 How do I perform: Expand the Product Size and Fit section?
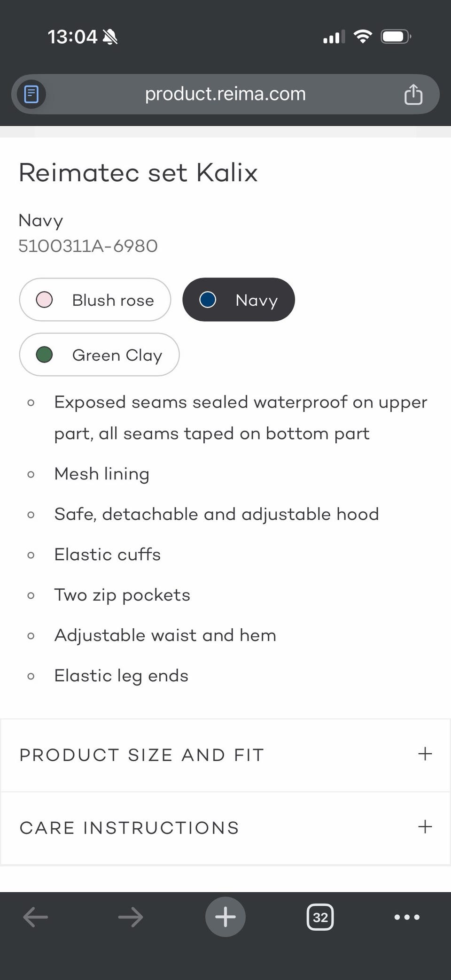[225, 755]
